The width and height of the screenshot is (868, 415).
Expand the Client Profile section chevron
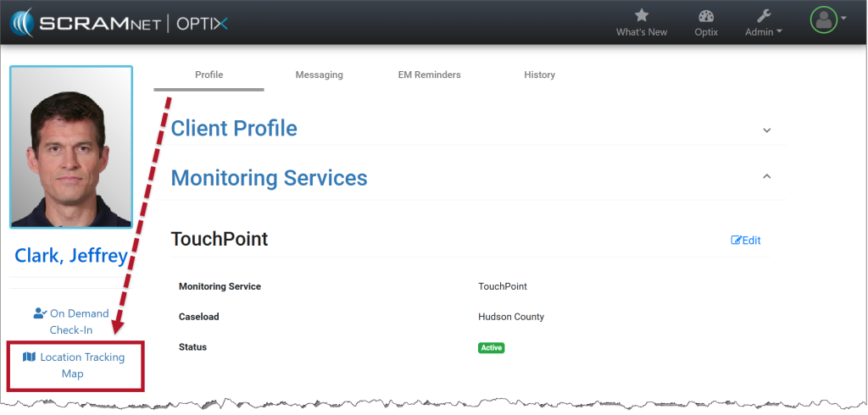766,130
